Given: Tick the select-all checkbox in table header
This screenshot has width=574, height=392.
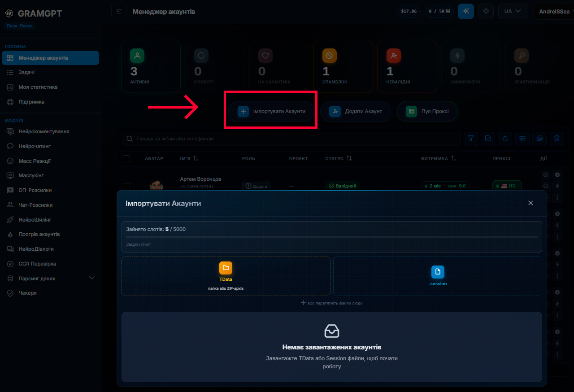Looking at the screenshot, I should point(126,159).
